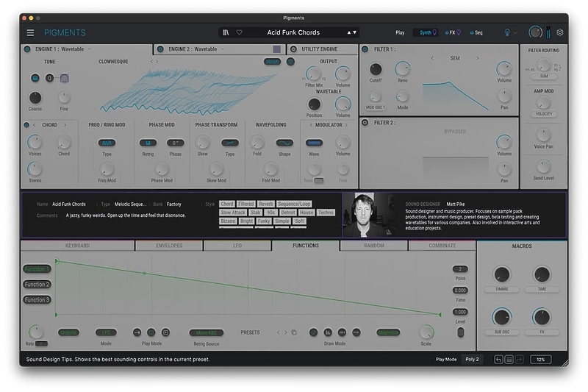Switch to the LFO tab

[x=237, y=246]
